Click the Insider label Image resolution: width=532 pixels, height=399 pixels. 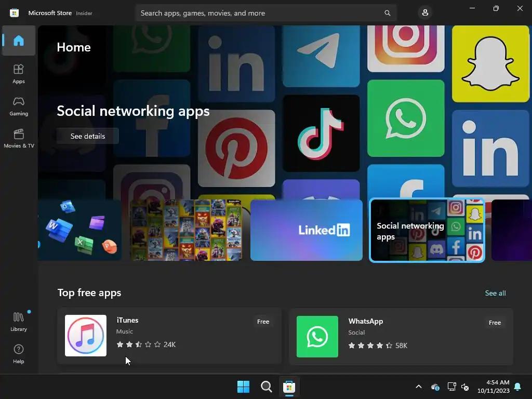click(84, 13)
